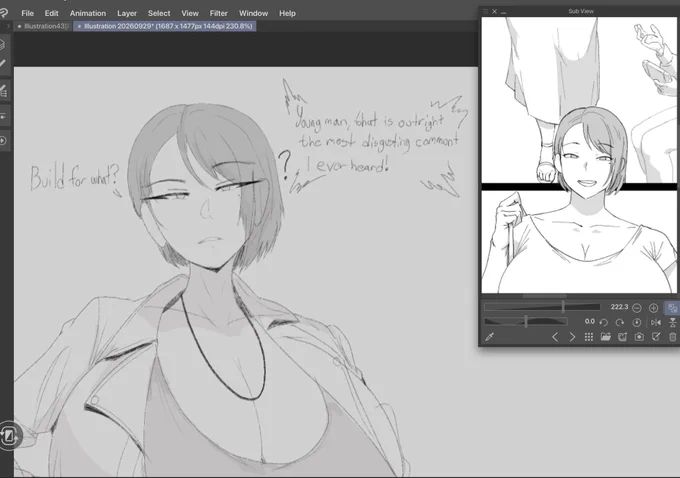Go to next Sub View image
This screenshot has width=680, height=478.
pos(572,337)
